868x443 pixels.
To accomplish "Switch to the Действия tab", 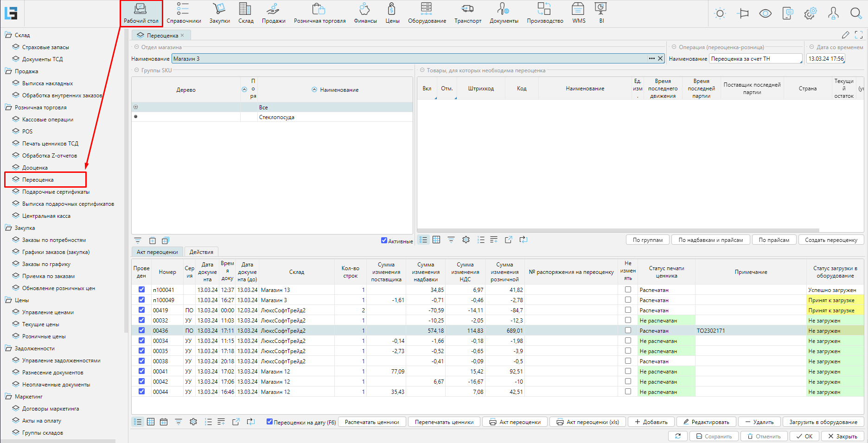I will pyautogui.click(x=201, y=252).
